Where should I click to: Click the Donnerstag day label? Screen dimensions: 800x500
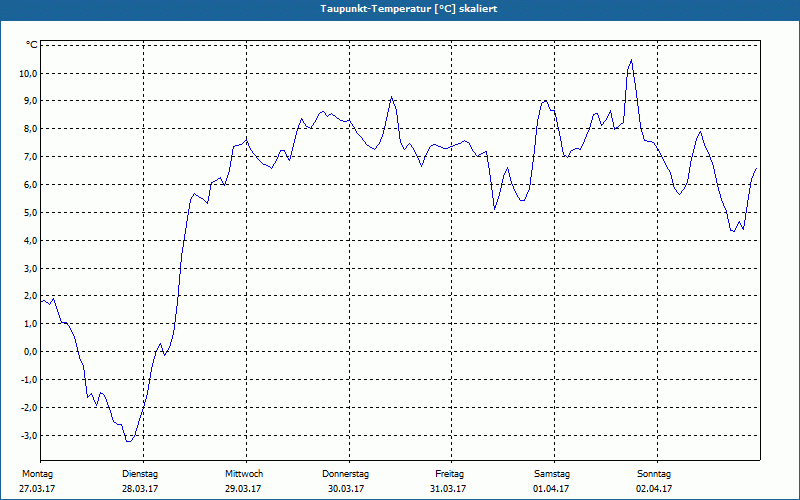tap(345, 474)
